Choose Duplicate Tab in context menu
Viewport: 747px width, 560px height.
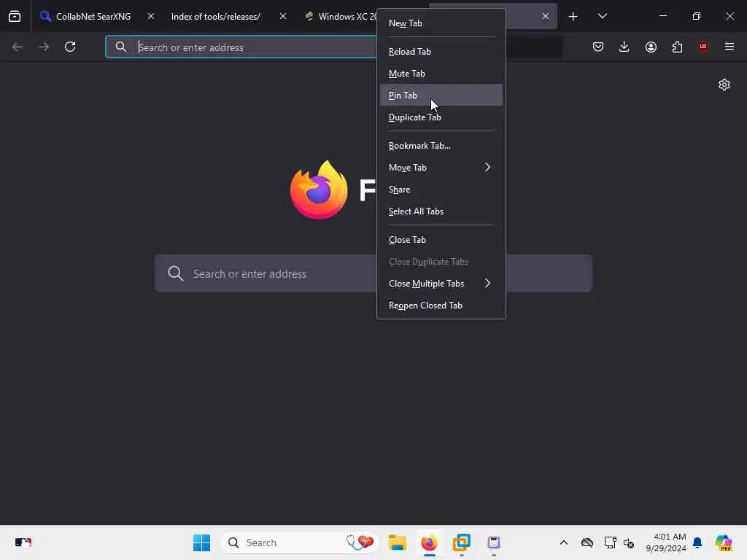(x=441, y=117)
